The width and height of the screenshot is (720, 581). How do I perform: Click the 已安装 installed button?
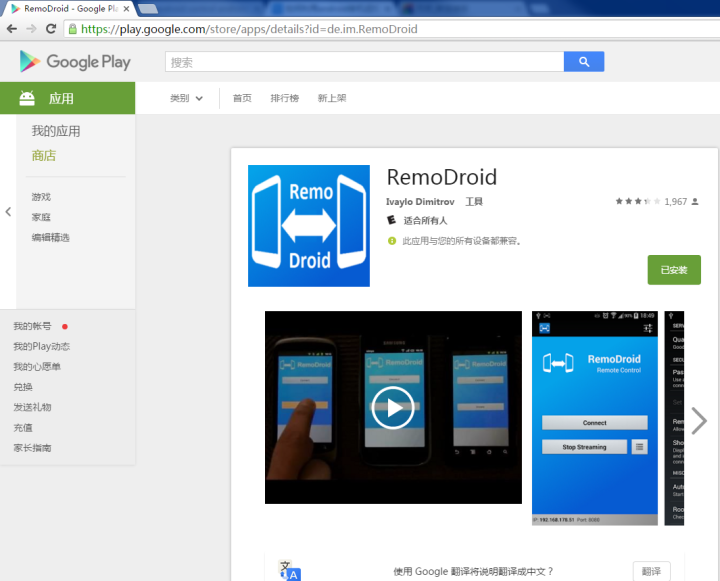[x=674, y=270]
